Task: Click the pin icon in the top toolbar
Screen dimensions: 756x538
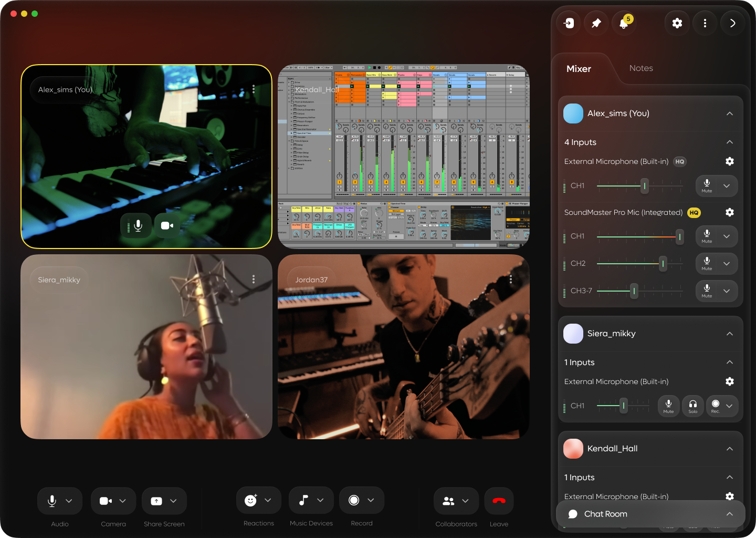Action: coord(596,23)
